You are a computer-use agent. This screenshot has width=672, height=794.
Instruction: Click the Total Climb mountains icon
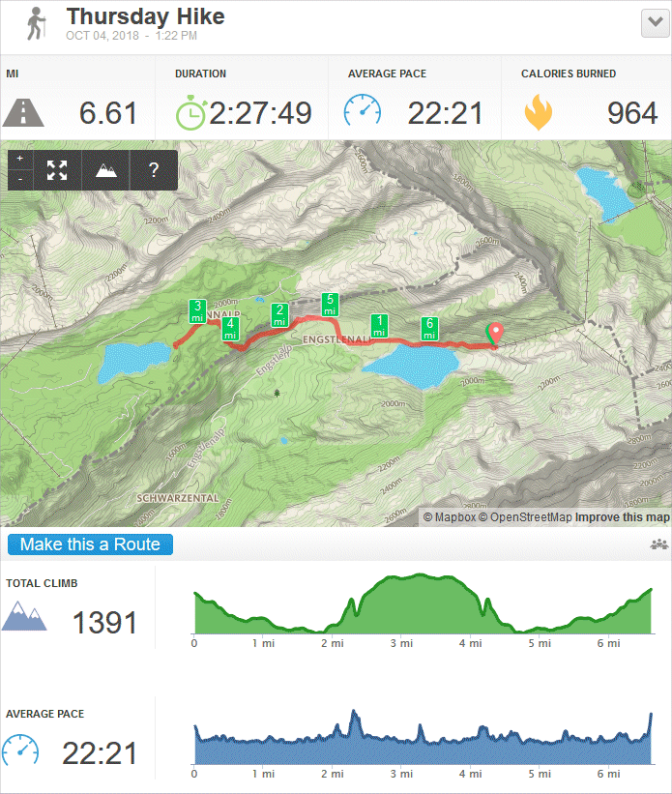click(24, 616)
